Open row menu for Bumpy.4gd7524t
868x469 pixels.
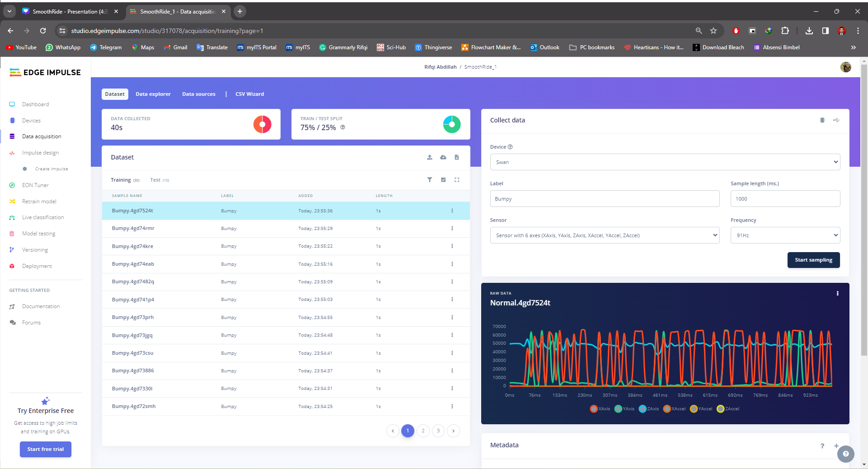click(452, 211)
